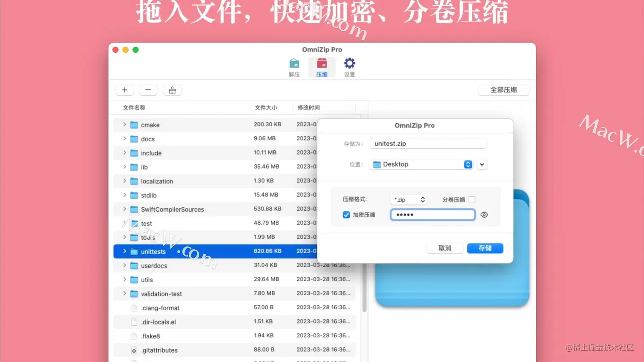Viewport: 644px width, 362px height.
Task: Expand the validation-test folder
Action: 124,294
